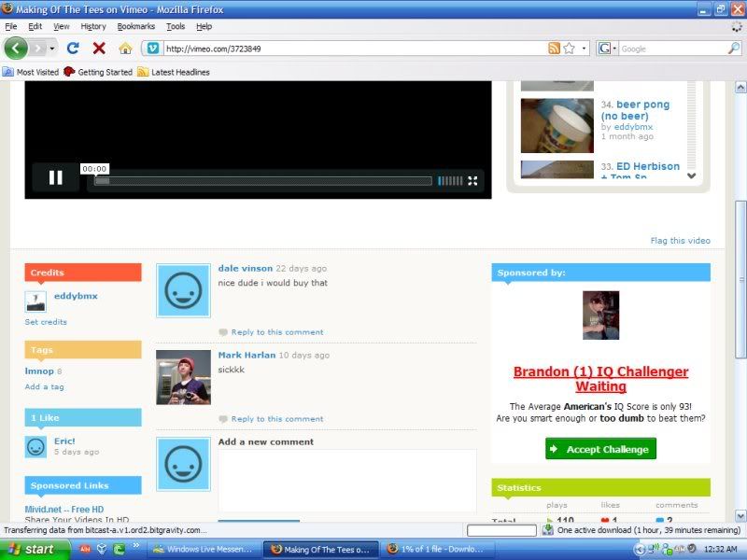This screenshot has width=747, height=560.
Task: Open the Mivid.net -- Free HD link
Action: [63, 509]
